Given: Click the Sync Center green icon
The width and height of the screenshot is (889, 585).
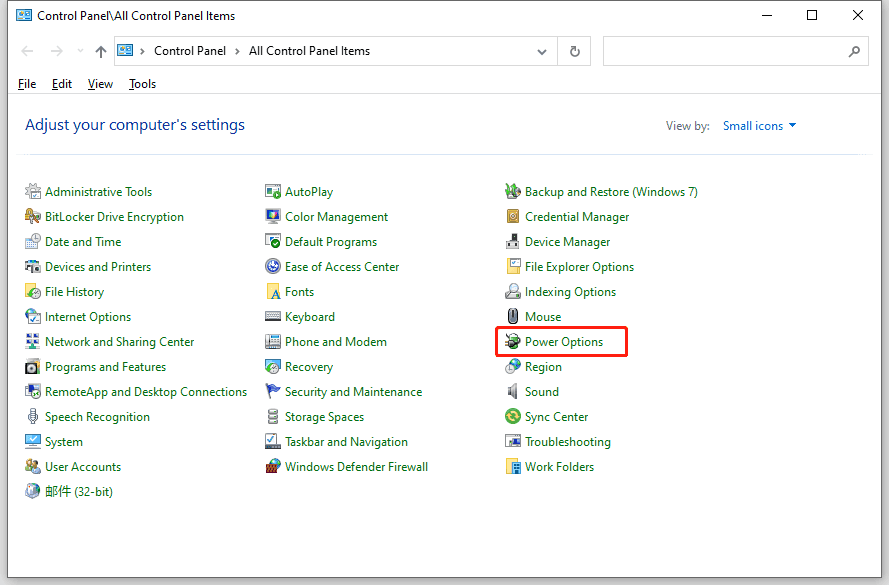Looking at the screenshot, I should tap(513, 417).
